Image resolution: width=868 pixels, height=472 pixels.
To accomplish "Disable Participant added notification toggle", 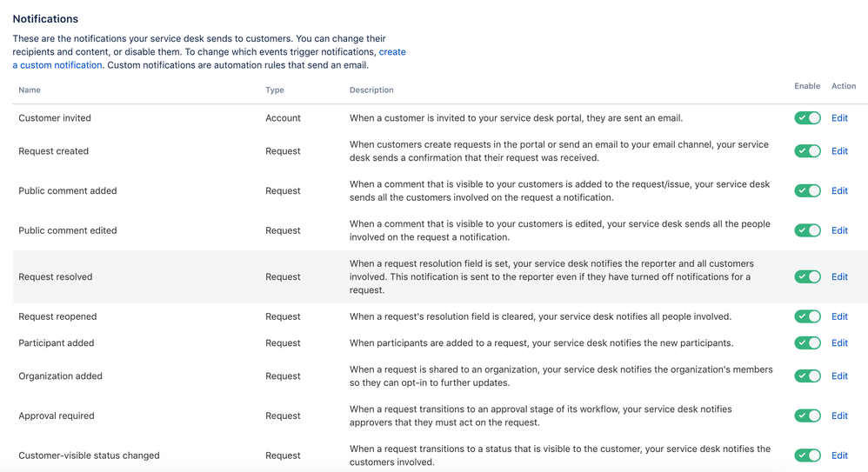I will pyautogui.click(x=807, y=343).
